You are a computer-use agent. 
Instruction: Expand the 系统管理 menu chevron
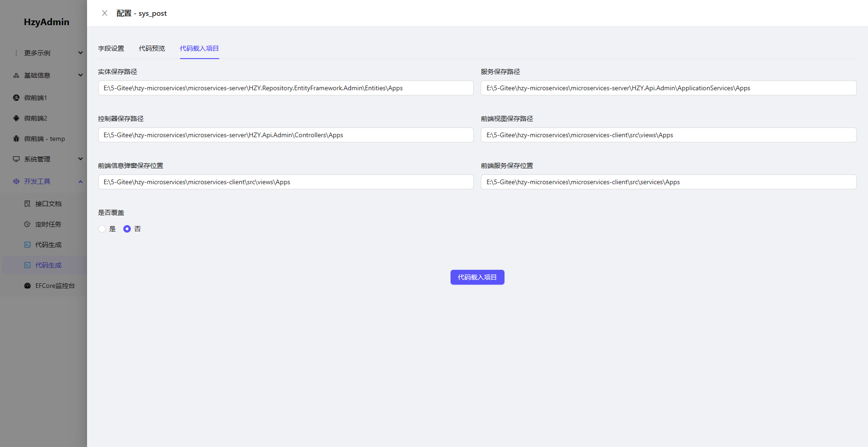(81, 159)
